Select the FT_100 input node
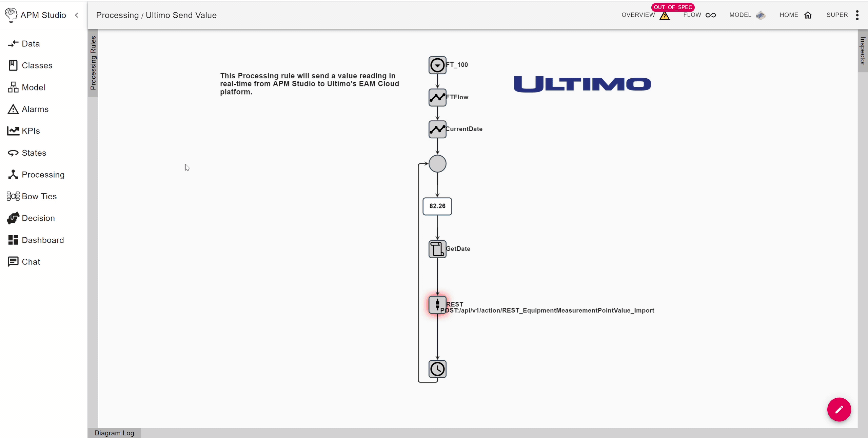Image resolution: width=868 pixels, height=438 pixels. coord(437,65)
